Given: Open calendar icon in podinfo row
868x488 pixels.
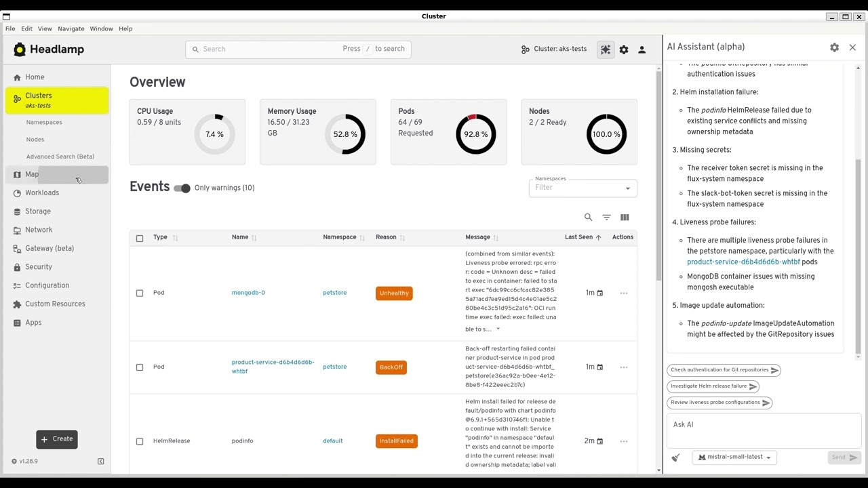Looking at the screenshot, I should point(599,441).
